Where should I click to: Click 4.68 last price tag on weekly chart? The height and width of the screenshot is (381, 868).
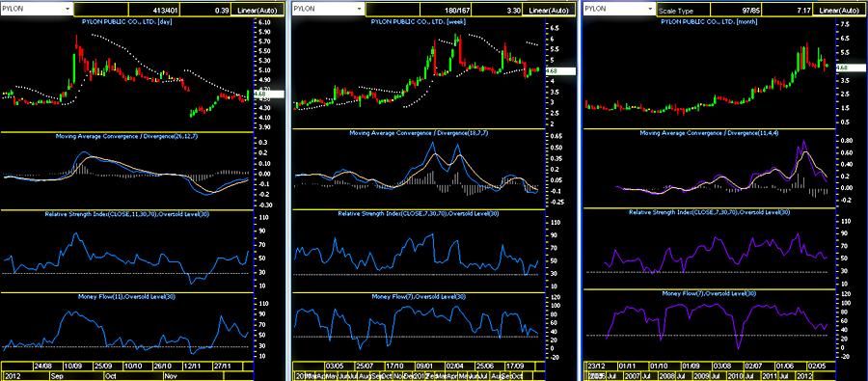click(x=559, y=70)
